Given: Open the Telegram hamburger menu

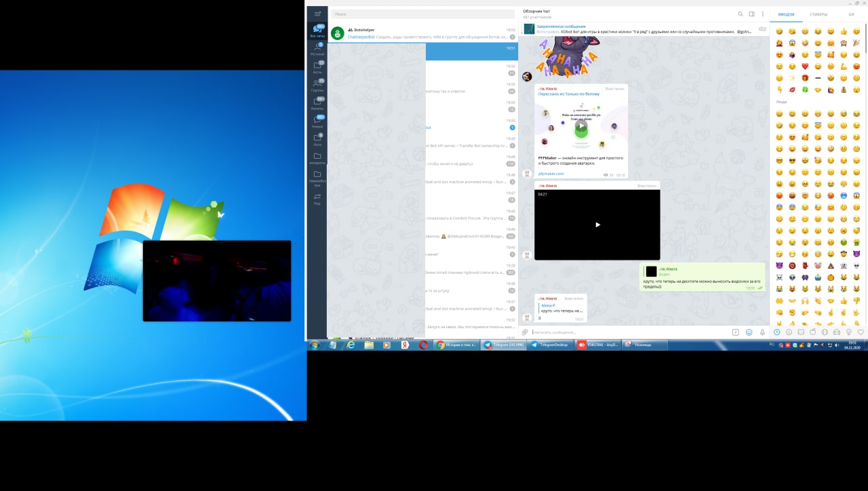Looking at the screenshot, I should (x=317, y=14).
